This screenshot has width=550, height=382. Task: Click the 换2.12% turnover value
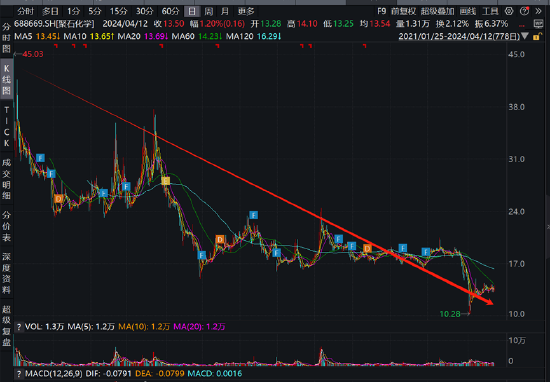pyautogui.click(x=452, y=24)
